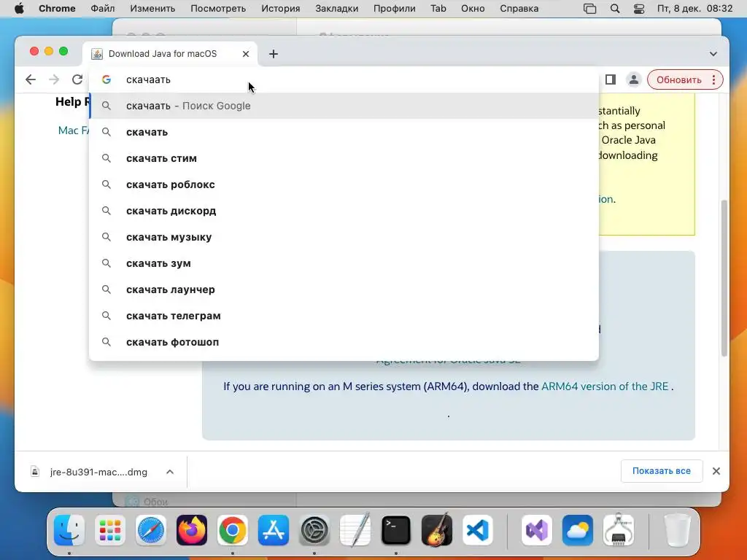Expand the download item options chevron
The image size is (747, 560).
170,472
